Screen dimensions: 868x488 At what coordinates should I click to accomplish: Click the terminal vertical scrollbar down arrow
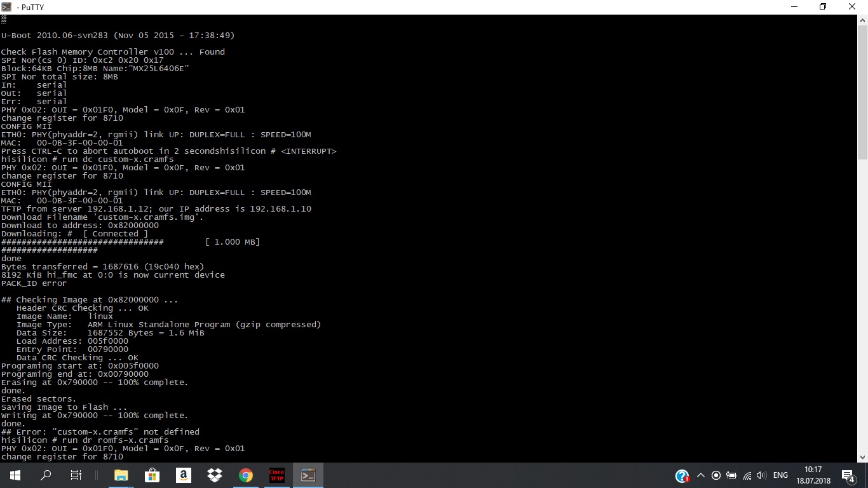pos(862,457)
